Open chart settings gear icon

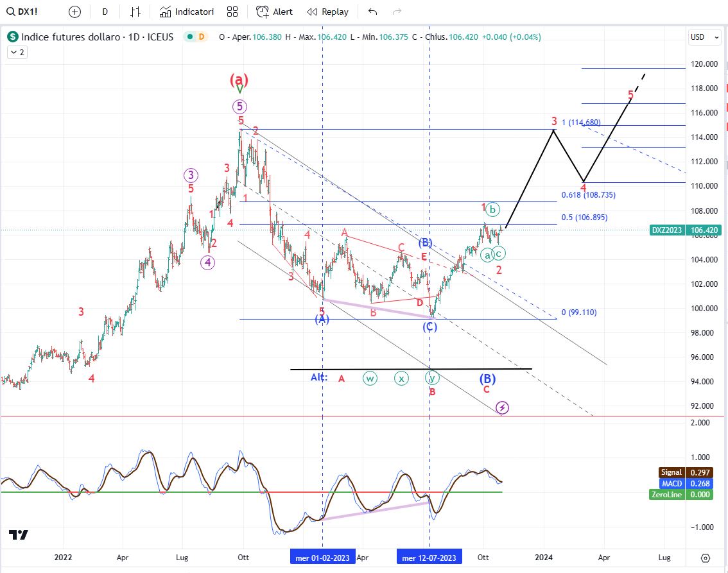pos(706,558)
